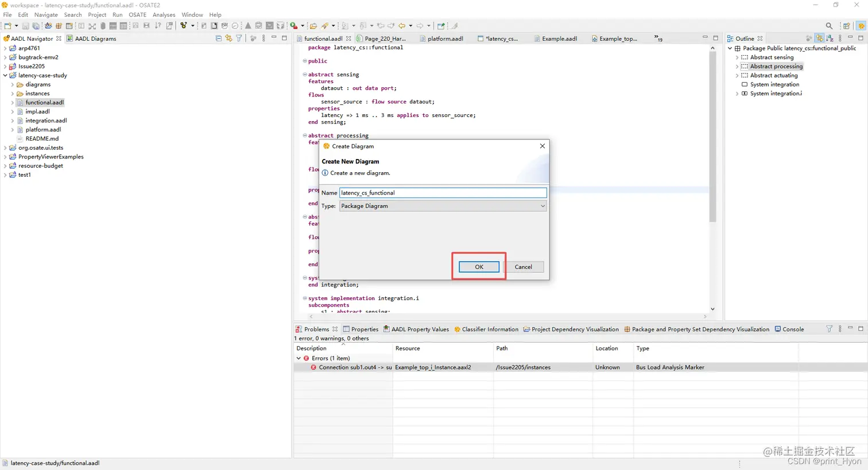Click the Collapse All icon in AADL Navigator
Image resolution: width=868 pixels, height=470 pixels.
(x=219, y=38)
